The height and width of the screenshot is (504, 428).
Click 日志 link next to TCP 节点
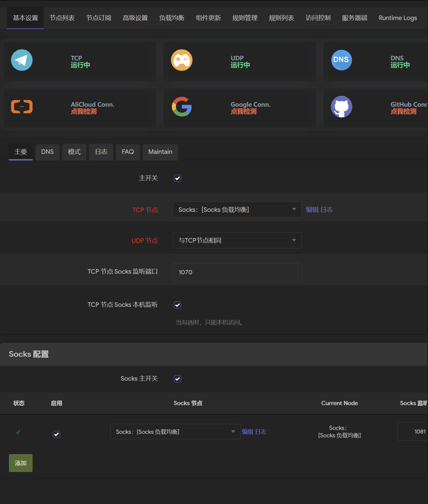pos(327,210)
